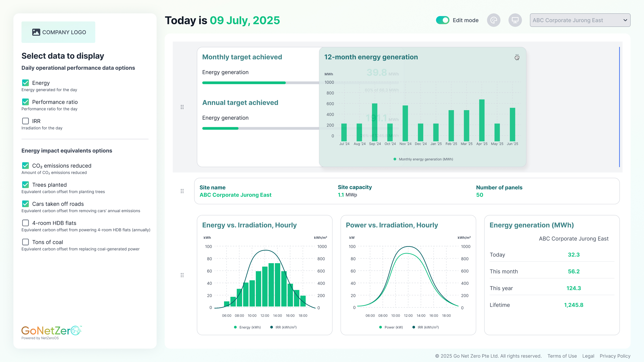
Task: Enable the IRR checkbox
Action: (x=25, y=121)
